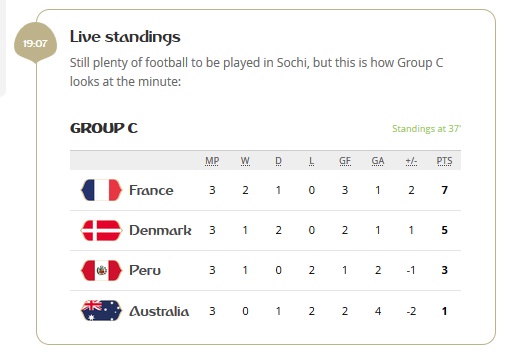Click the L column header

click(x=311, y=161)
